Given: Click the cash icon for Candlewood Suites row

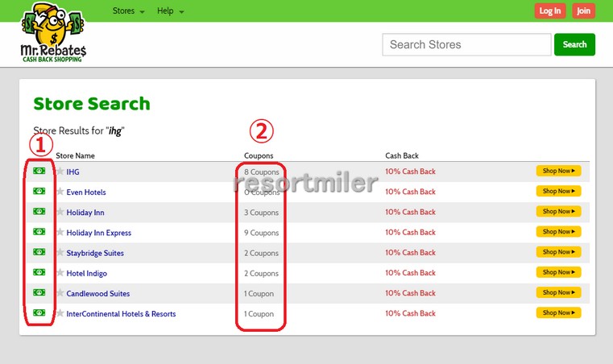Looking at the screenshot, I should (39, 292).
